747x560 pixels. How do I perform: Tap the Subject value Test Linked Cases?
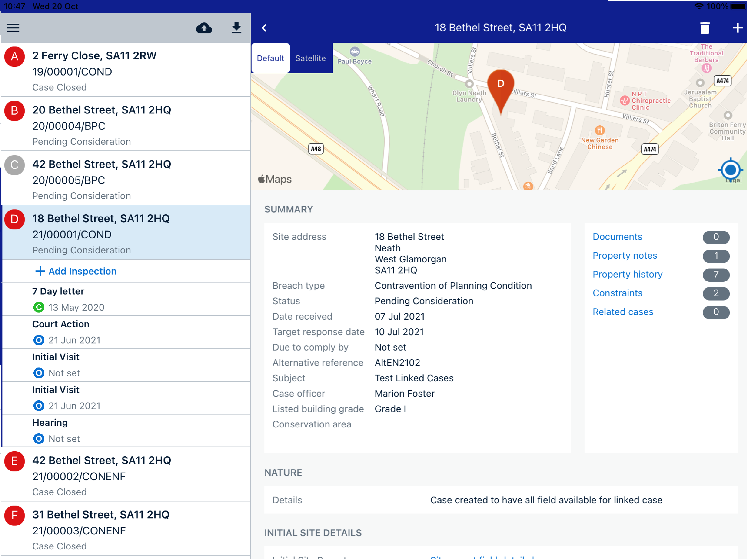[x=414, y=379]
